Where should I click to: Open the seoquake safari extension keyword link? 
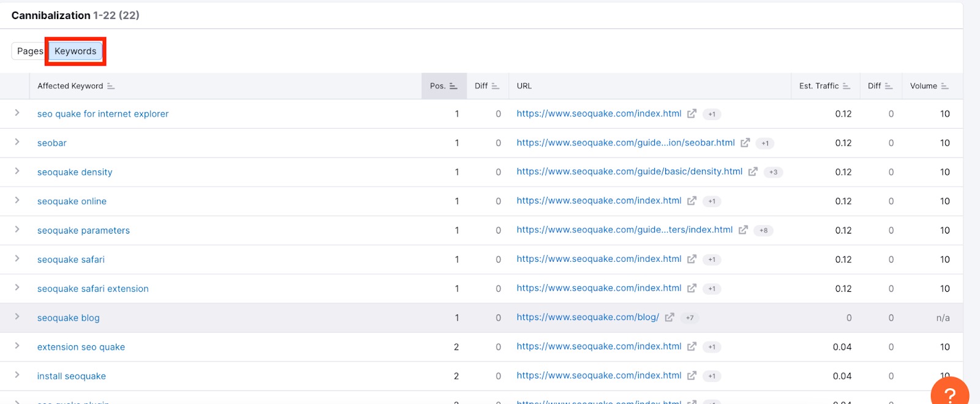(93, 289)
